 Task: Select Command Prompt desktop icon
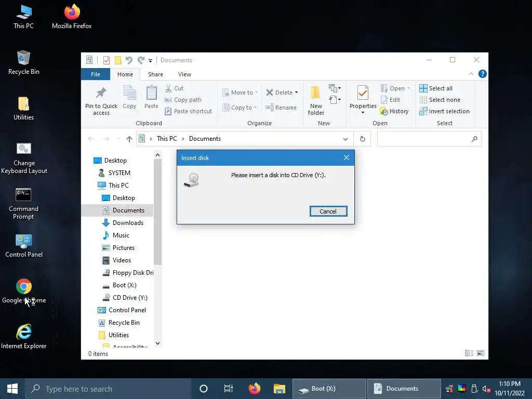[x=23, y=204]
